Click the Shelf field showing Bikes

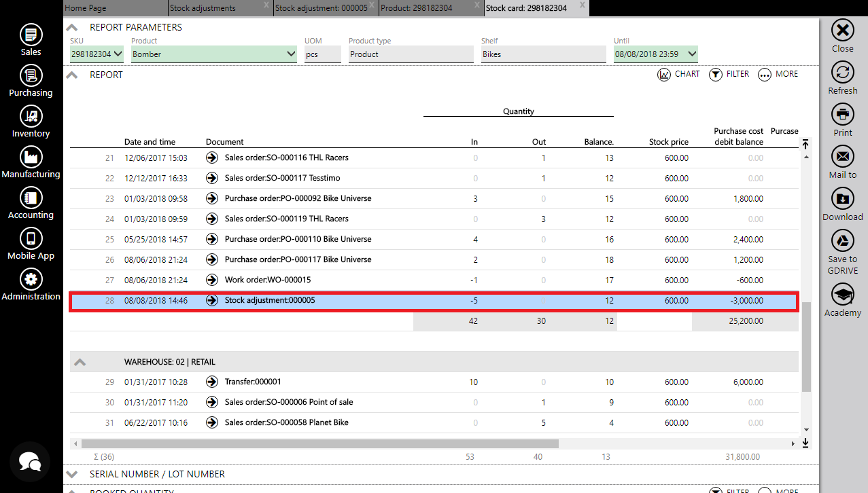543,54
